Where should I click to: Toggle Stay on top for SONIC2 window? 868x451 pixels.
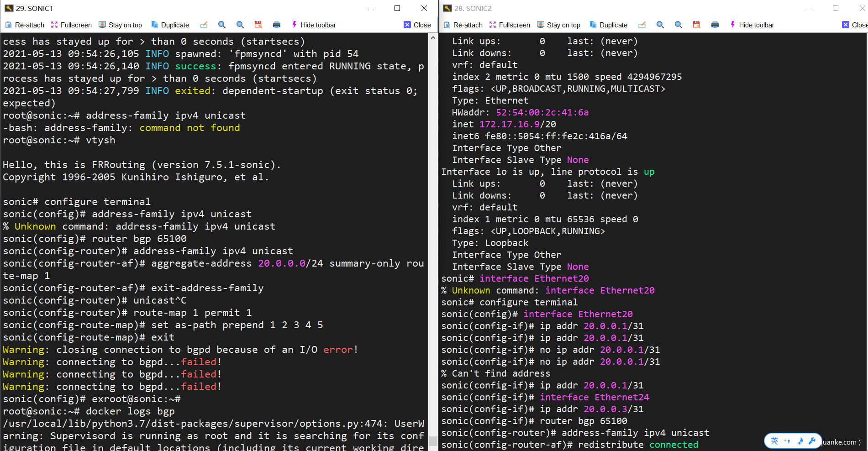(559, 25)
